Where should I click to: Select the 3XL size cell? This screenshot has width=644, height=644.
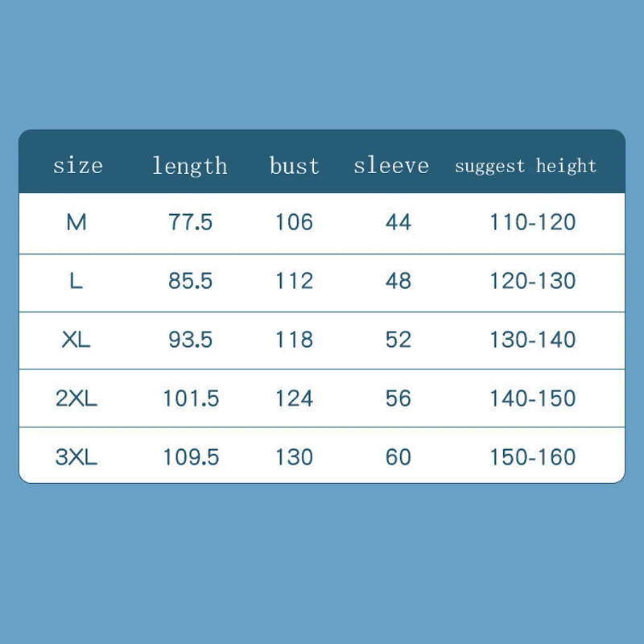pyautogui.click(x=76, y=457)
